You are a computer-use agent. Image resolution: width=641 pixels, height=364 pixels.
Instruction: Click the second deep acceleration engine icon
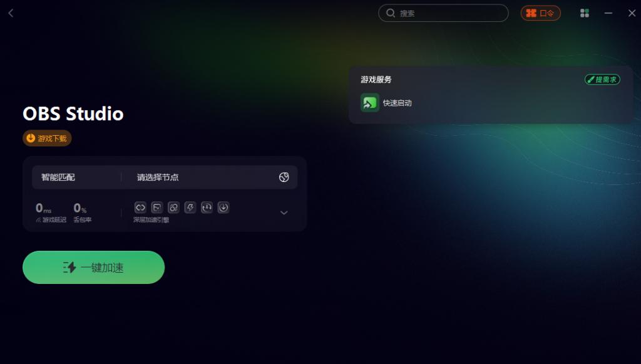click(157, 208)
